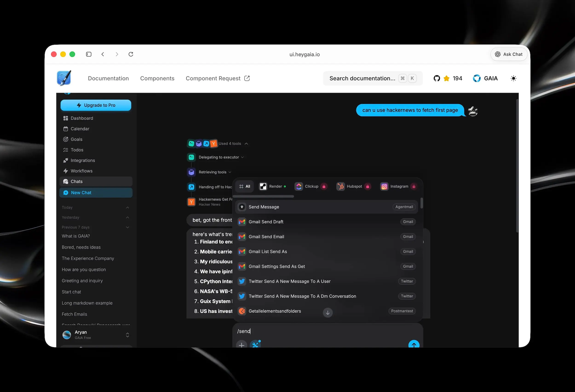575x392 pixels.
Task: Open the GitHub repository icon
Action: (437, 78)
